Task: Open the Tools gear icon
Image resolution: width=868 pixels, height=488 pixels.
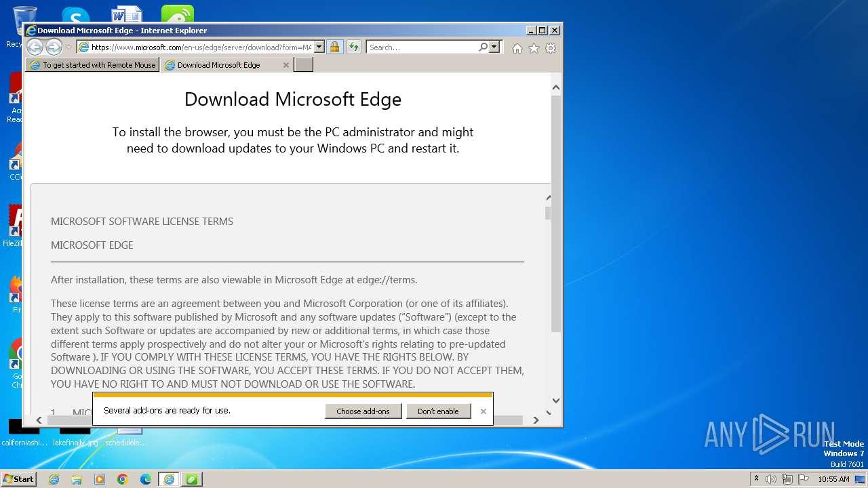Action: tap(551, 48)
